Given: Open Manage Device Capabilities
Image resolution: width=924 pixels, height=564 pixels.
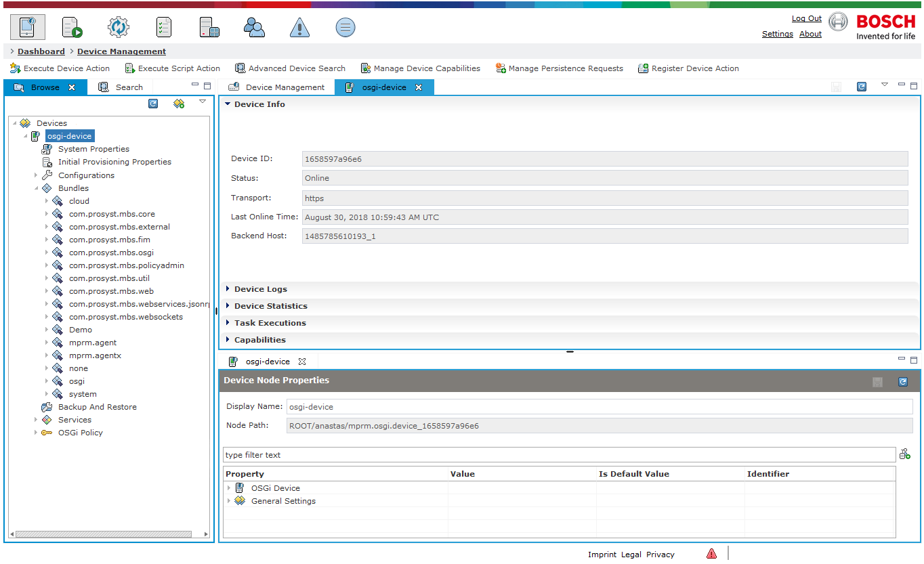Looking at the screenshot, I should (x=420, y=68).
